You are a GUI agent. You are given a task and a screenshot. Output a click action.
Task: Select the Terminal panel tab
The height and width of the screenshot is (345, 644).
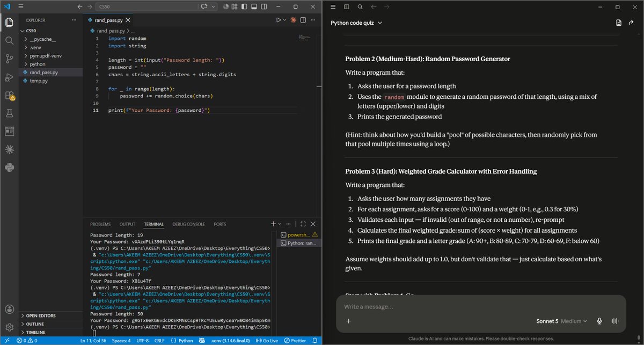coord(154,224)
